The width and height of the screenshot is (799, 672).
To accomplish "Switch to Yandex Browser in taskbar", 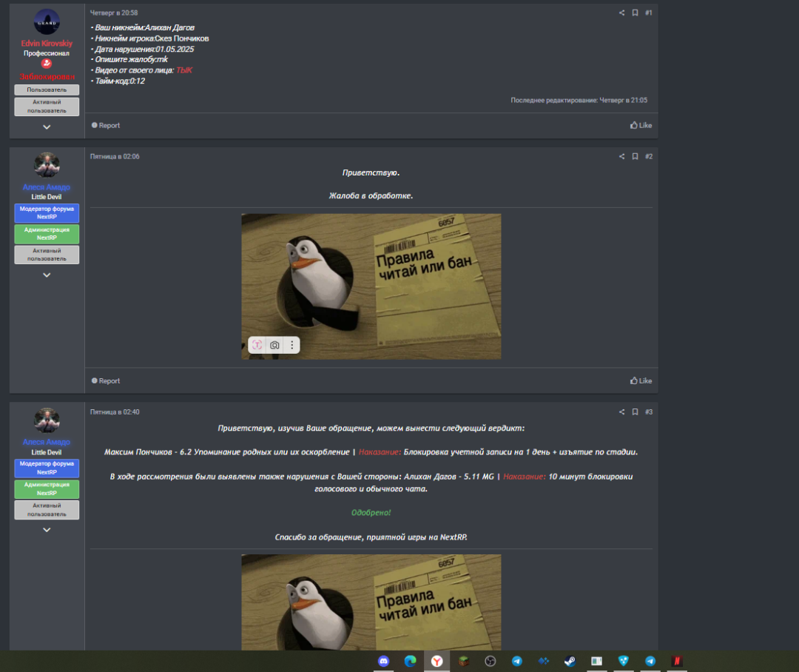I will (436, 662).
